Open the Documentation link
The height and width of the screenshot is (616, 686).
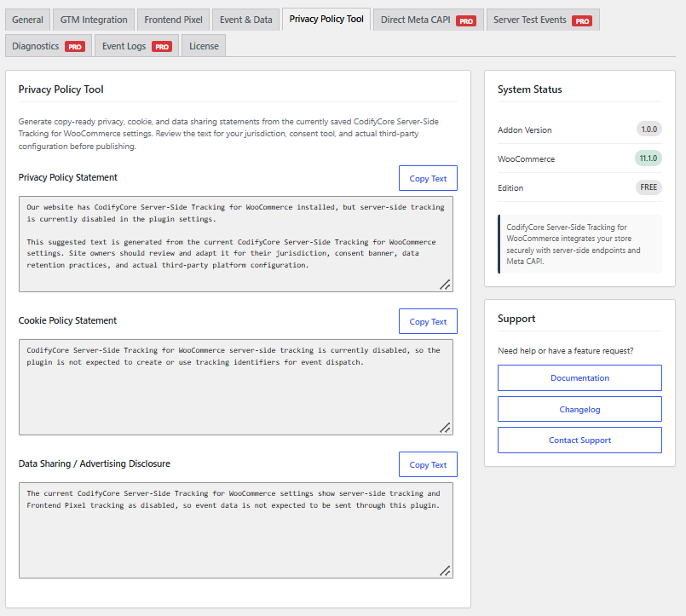[x=579, y=377]
